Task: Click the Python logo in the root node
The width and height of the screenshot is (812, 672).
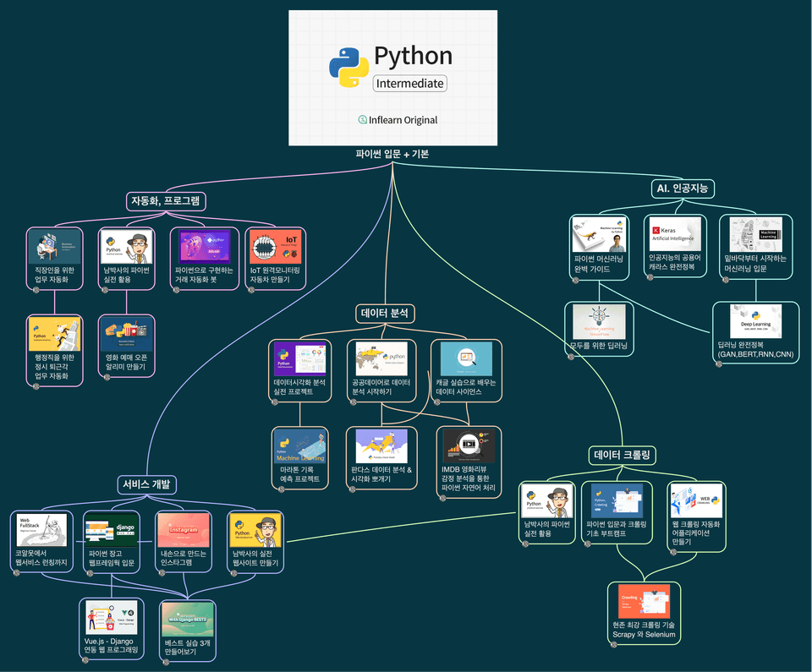Action: [349, 68]
